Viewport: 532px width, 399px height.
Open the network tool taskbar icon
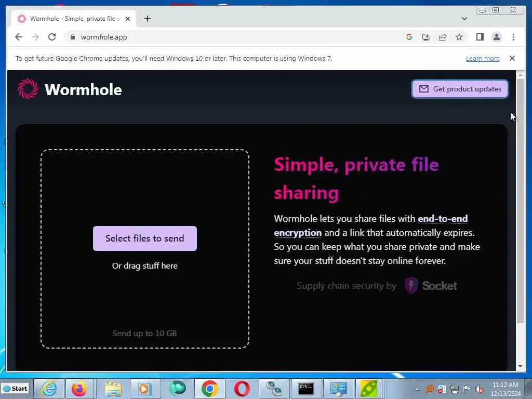tap(273, 389)
